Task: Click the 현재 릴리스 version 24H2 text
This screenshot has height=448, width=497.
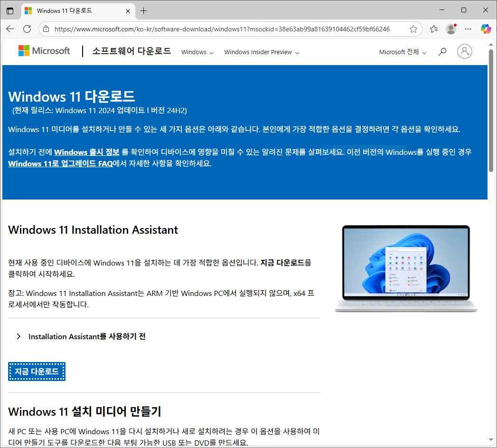Action: tap(100, 110)
